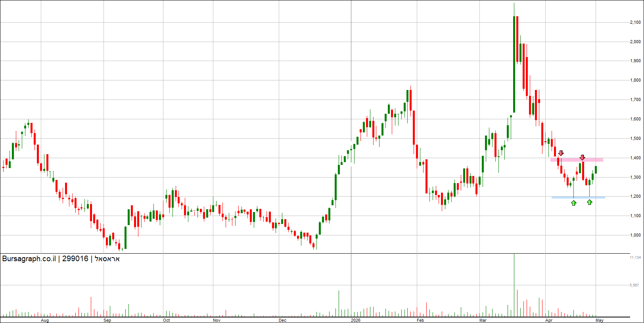Image resolution: width=644 pixels, height=323 pixels.
Task: Click the earlier red down arrow in April
Action: pyautogui.click(x=561, y=153)
